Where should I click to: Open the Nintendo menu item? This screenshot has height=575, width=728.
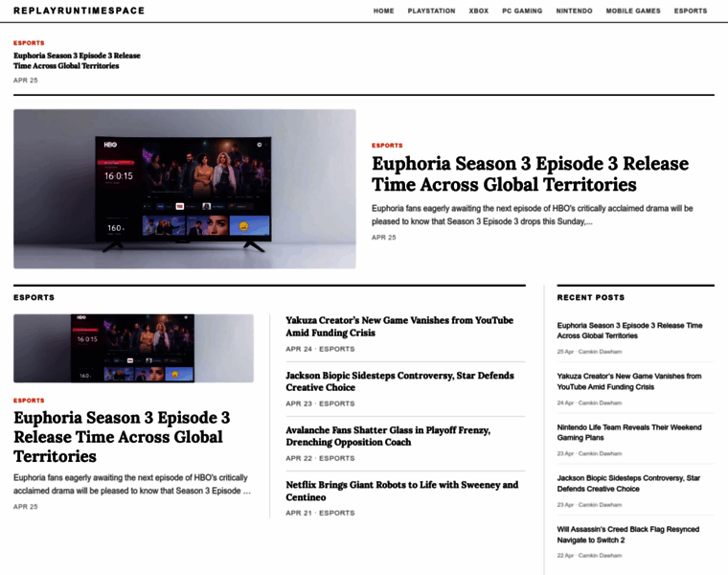click(575, 11)
